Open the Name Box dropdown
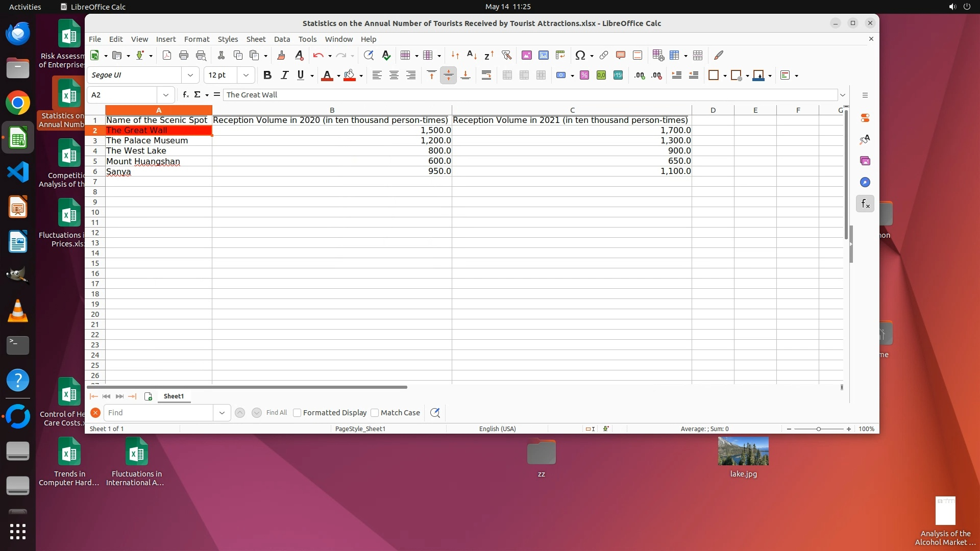Viewport: 980px width, 551px height. pyautogui.click(x=165, y=95)
